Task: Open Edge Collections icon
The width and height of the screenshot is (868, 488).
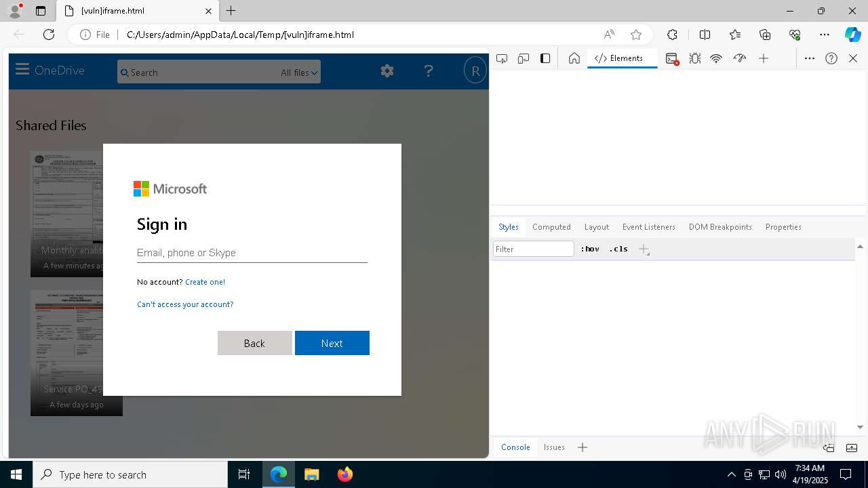Action: tap(765, 35)
